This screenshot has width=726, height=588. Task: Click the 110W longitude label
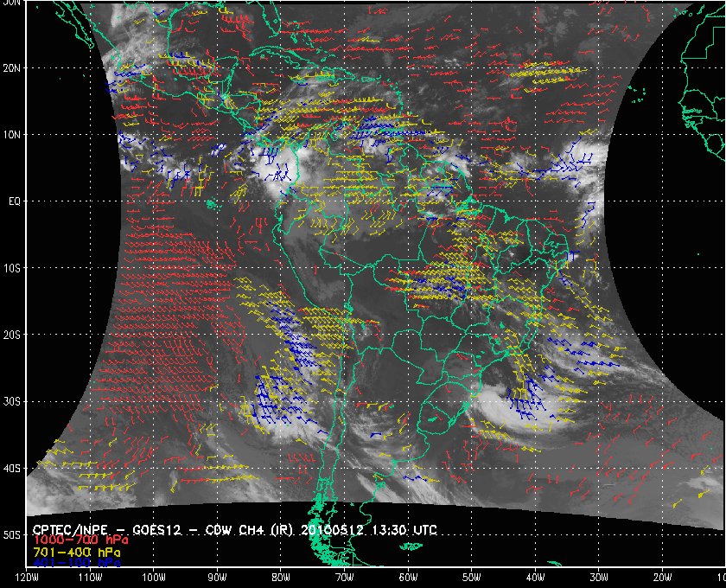coord(90,578)
